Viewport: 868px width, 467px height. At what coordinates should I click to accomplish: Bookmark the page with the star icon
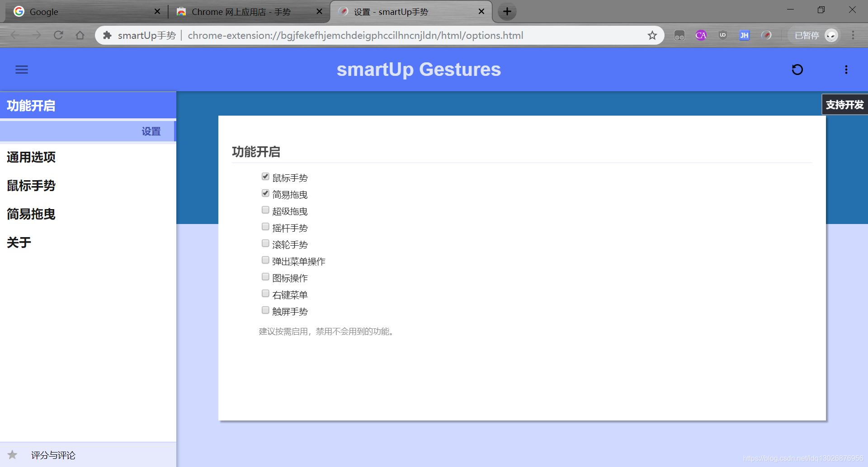652,35
